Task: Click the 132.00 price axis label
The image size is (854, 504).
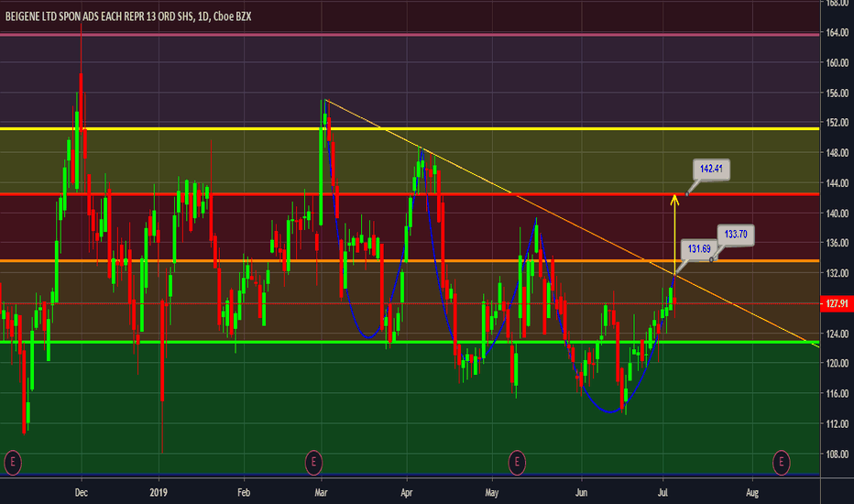Action: tap(837, 273)
